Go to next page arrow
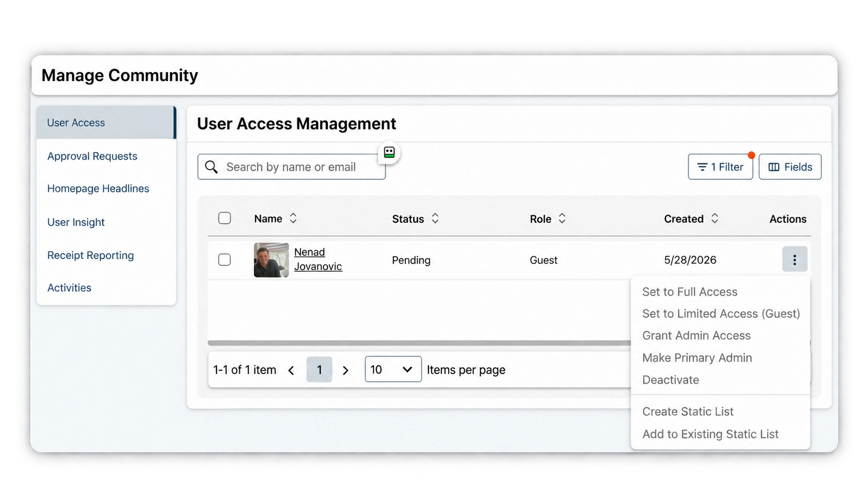 tap(345, 370)
